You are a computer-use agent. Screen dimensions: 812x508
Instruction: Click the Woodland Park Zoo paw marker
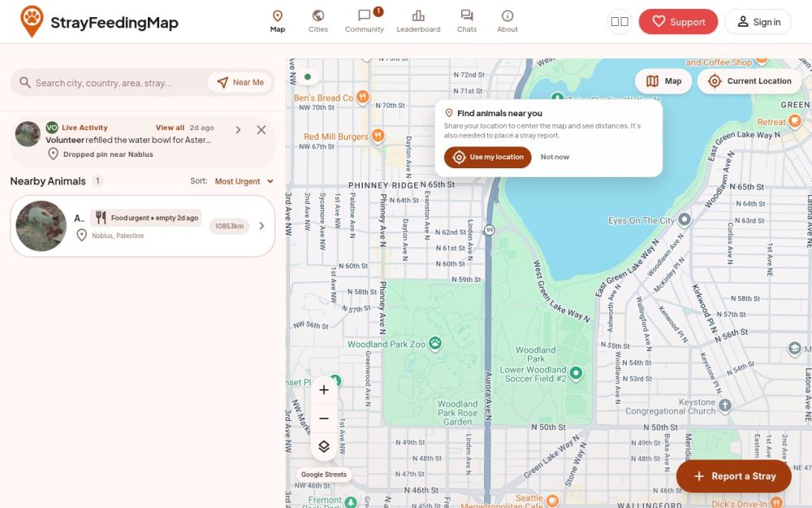click(x=435, y=343)
